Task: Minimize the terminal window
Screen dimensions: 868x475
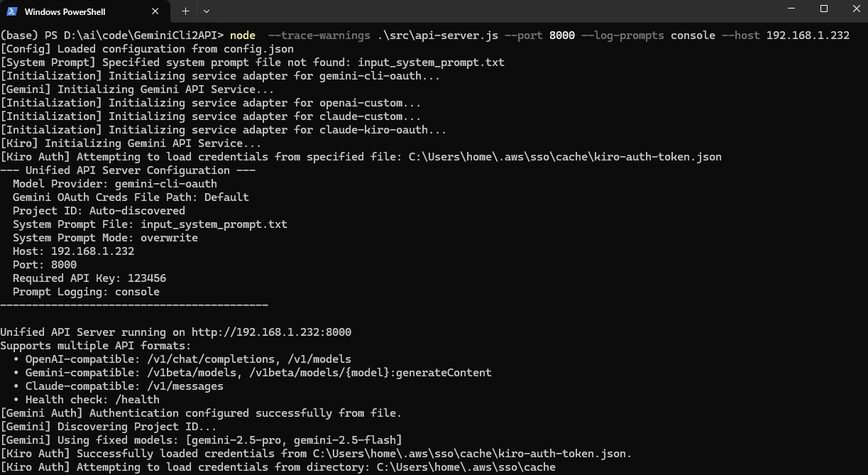Action: (x=791, y=9)
